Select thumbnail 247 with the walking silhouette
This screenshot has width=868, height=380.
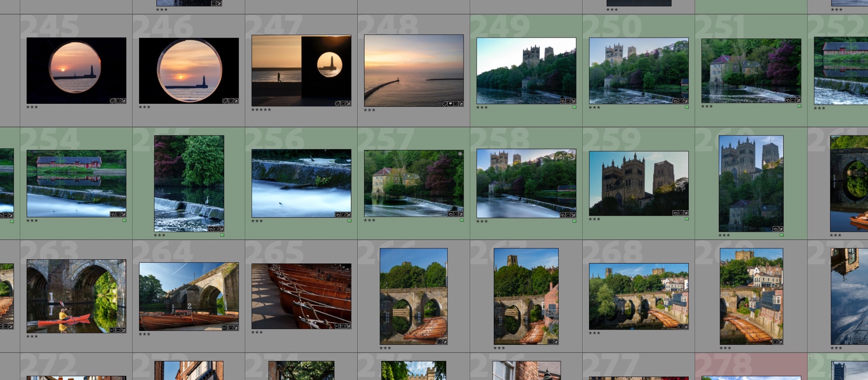tap(301, 70)
